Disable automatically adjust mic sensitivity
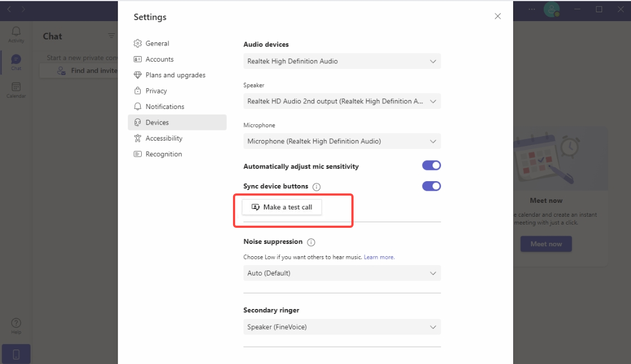The image size is (631, 364). pos(431,165)
